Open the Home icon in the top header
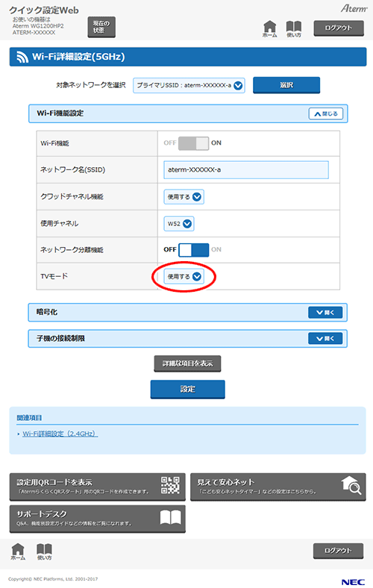This screenshot has height=588, width=373. pos(269,28)
